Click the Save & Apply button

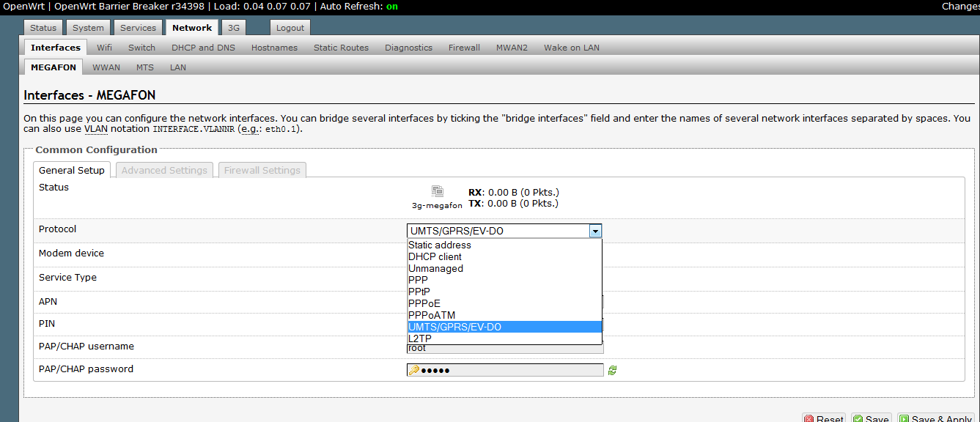tap(937, 419)
